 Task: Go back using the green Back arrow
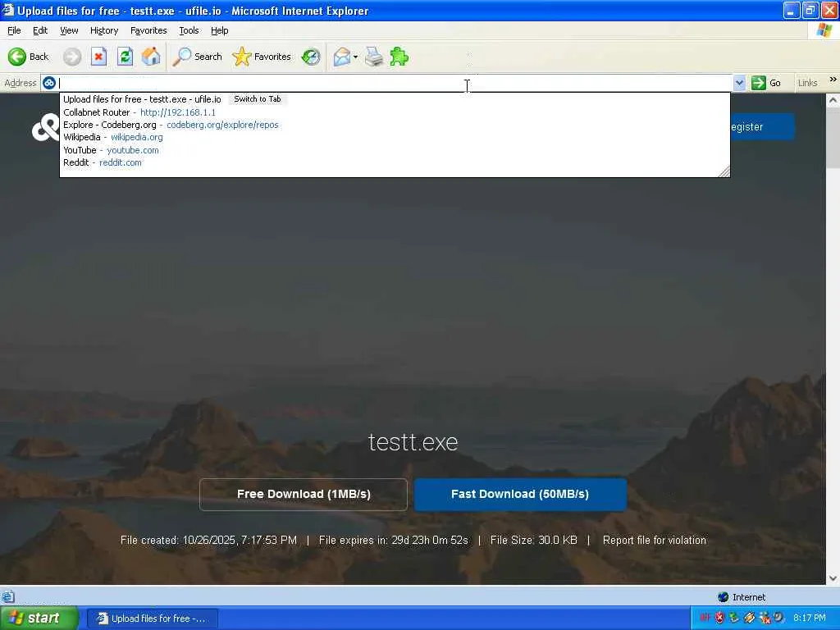(x=28, y=57)
